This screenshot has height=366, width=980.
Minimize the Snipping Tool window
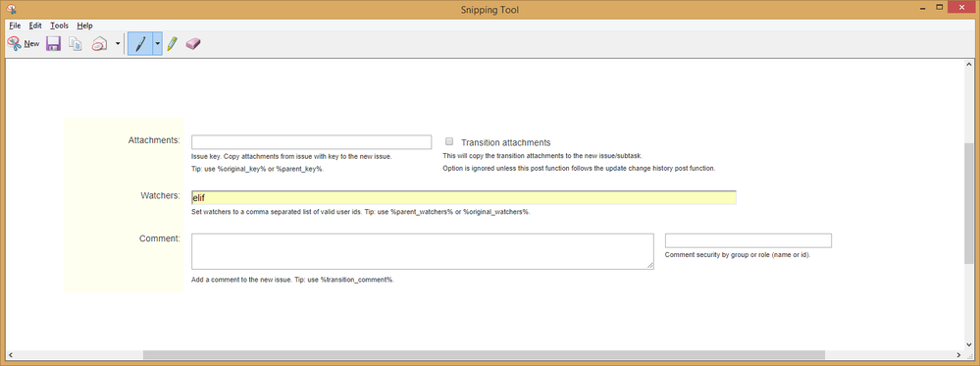click(921, 7)
